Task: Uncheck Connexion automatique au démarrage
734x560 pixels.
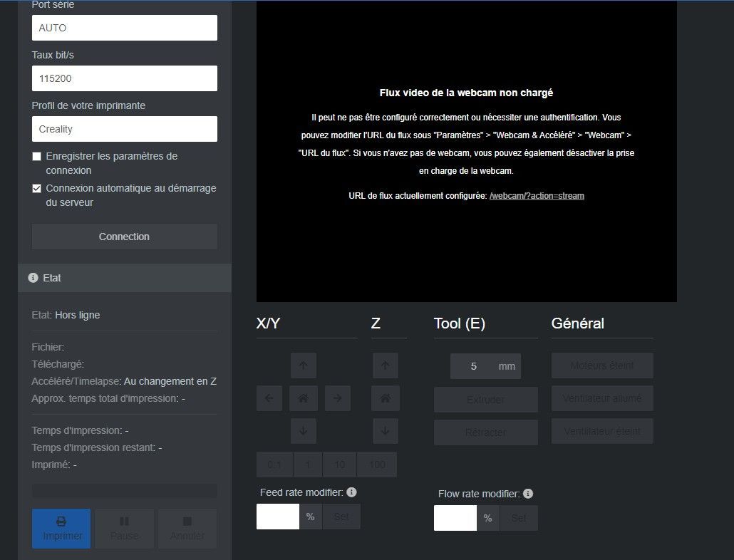Action: tap(36, 189)
